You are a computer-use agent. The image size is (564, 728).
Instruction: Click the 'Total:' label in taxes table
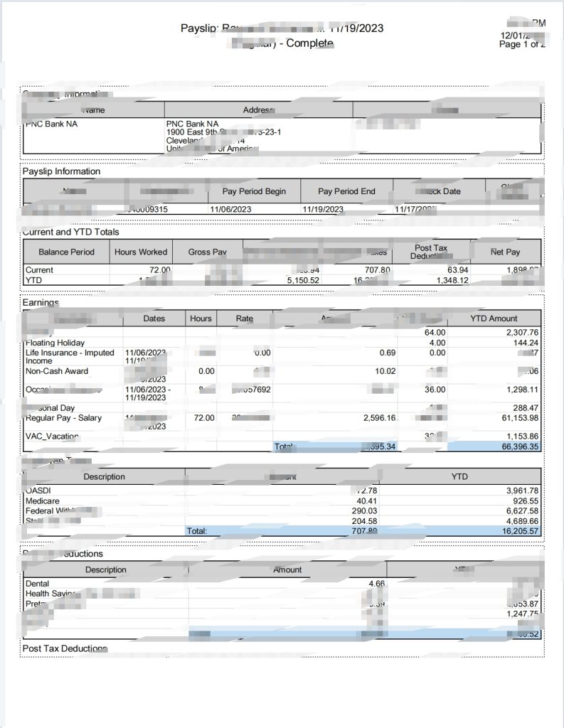[197, 530]
